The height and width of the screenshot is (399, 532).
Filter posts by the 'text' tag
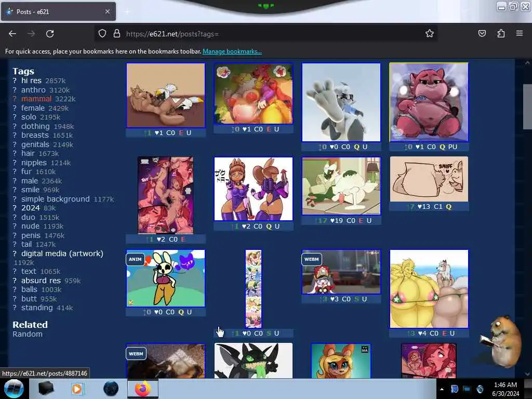pos(29,271)
